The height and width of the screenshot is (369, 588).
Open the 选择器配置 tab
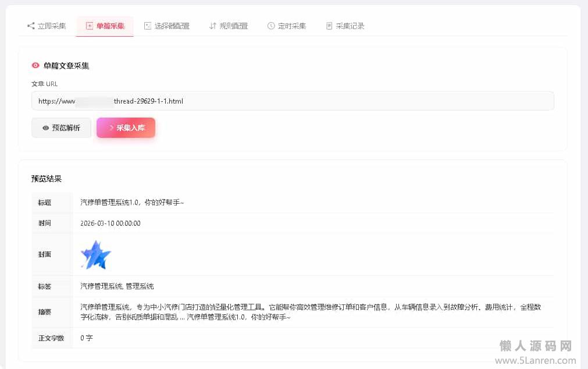pyautogui.click(x=172, y=26)
